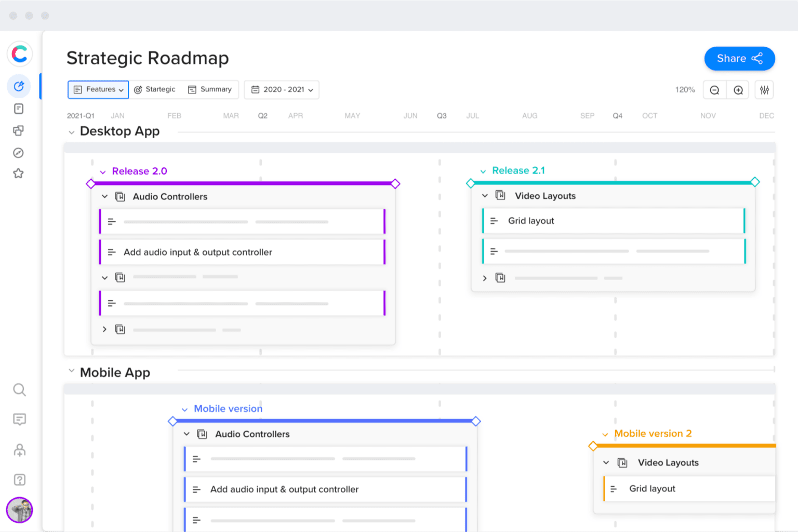Open the roadmap icon in the sidebar
This screenshot has width=798, height=532.
[19, 86]
